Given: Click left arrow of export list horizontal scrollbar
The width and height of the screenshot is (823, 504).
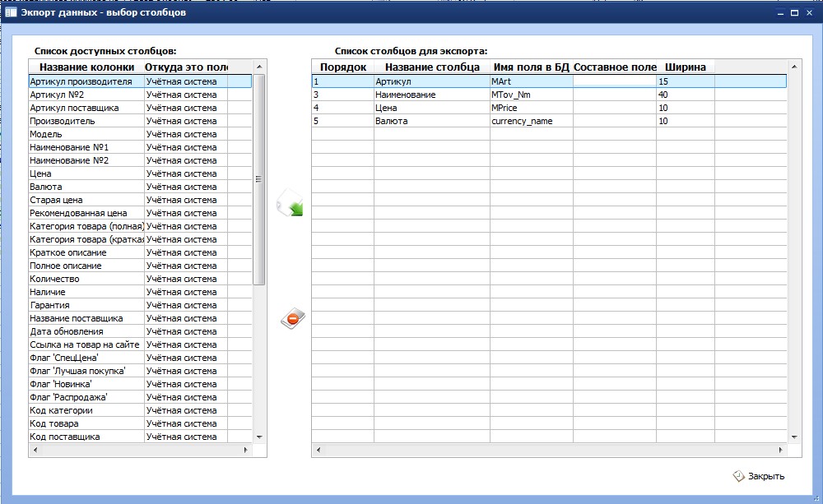Looking at the screenshot, I should pos(318,450).
